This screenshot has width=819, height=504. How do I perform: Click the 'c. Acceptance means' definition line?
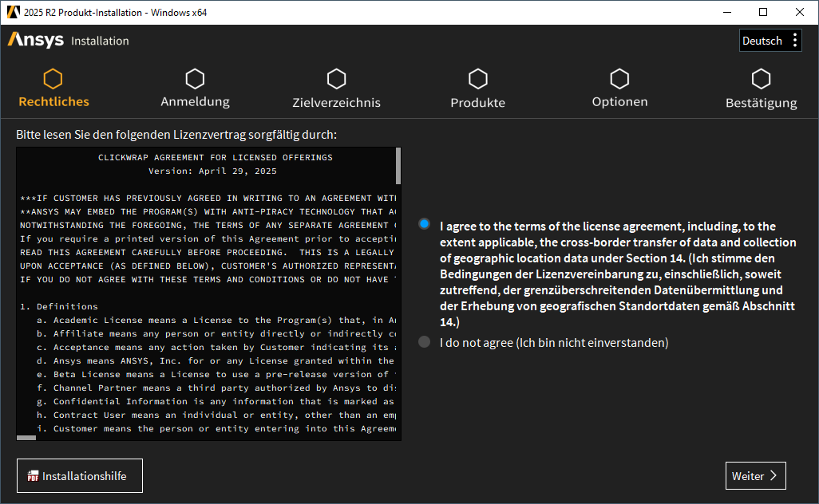pos(216,348)
